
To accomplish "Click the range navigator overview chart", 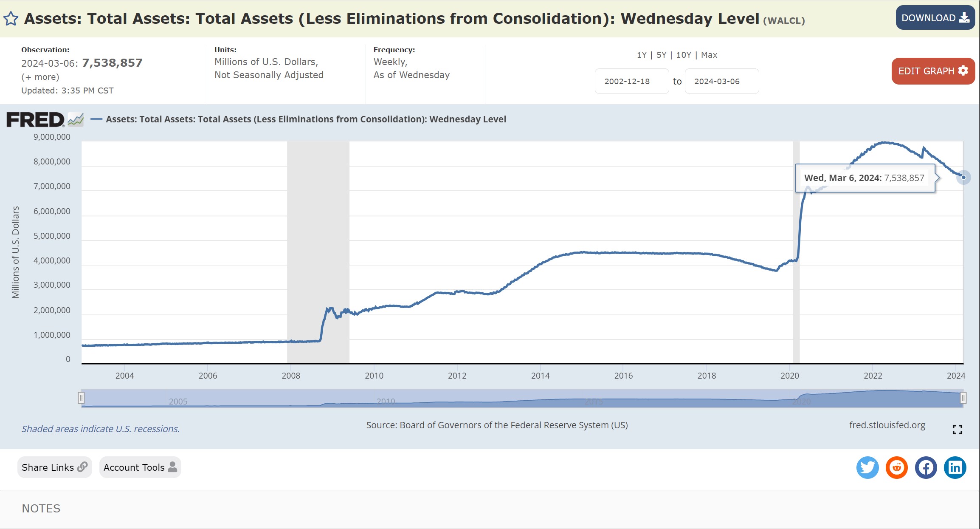I will click(522, 398).
